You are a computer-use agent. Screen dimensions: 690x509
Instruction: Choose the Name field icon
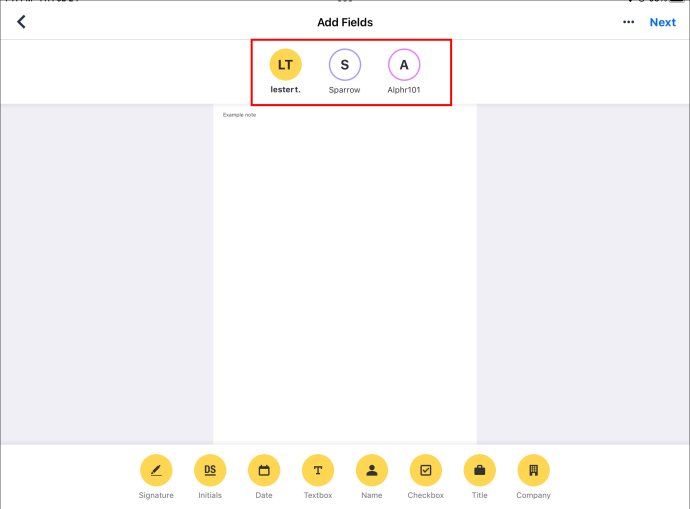[372, 470]
